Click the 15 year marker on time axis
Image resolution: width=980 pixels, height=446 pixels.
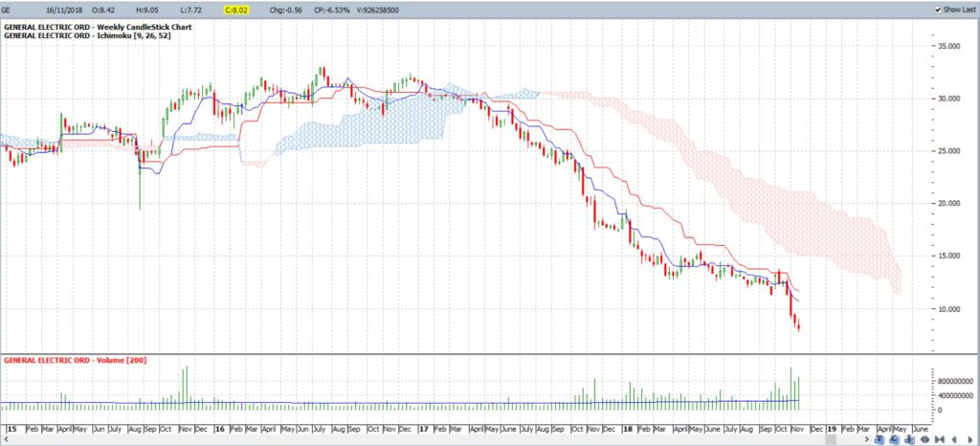11,430
